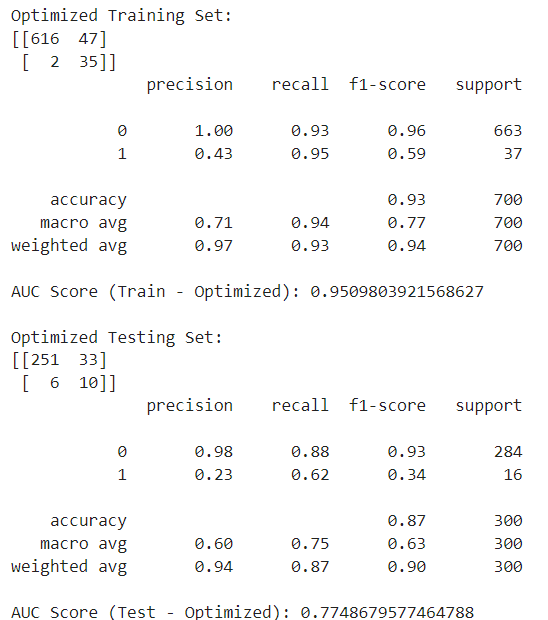Viewport: 548px width, 620px height.
Task: Click training support value 663
Action: (508, 131)
